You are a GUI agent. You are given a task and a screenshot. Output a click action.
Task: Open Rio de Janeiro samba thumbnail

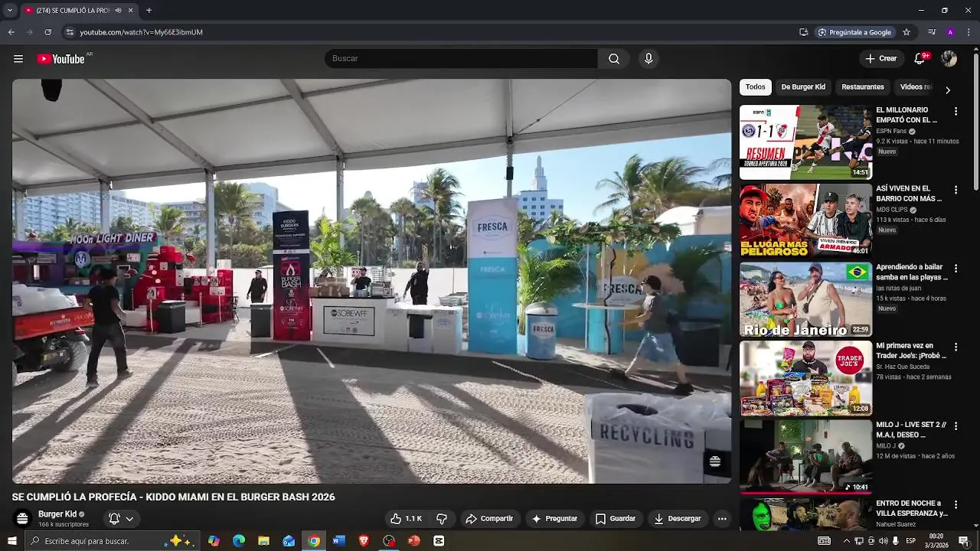tap(805, 299)
